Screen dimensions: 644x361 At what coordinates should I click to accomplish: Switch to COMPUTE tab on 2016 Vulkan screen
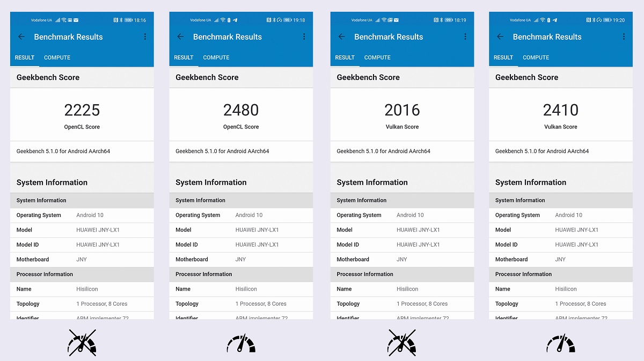point(377,57)
